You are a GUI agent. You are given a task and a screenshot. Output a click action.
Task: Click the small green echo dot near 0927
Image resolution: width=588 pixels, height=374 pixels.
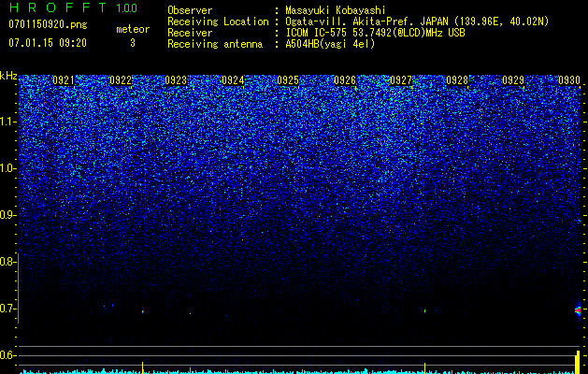coord(424,310)
